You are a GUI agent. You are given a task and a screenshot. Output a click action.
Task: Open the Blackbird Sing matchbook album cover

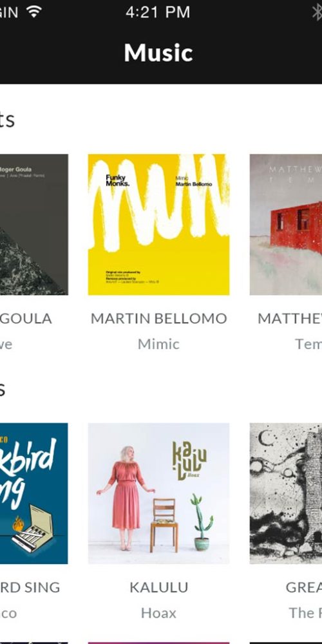[34, 493]
